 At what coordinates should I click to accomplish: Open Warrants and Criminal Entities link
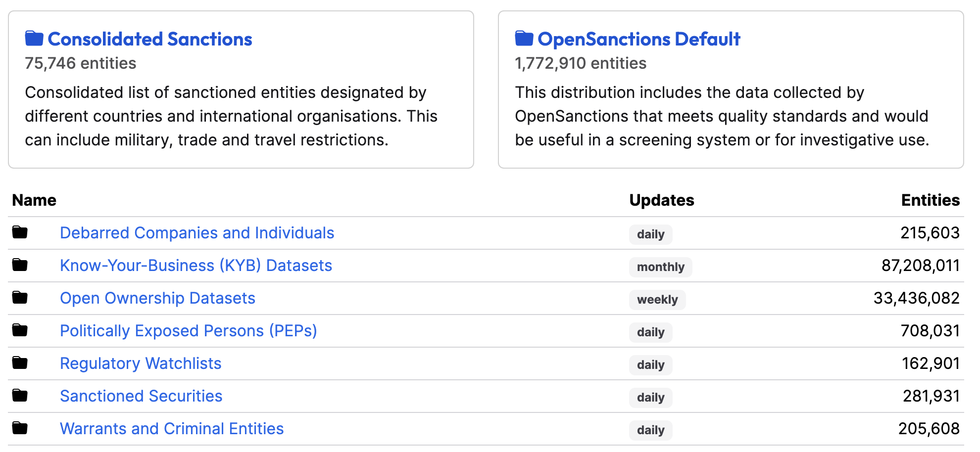pyautogui.click(x=172, y=429)
